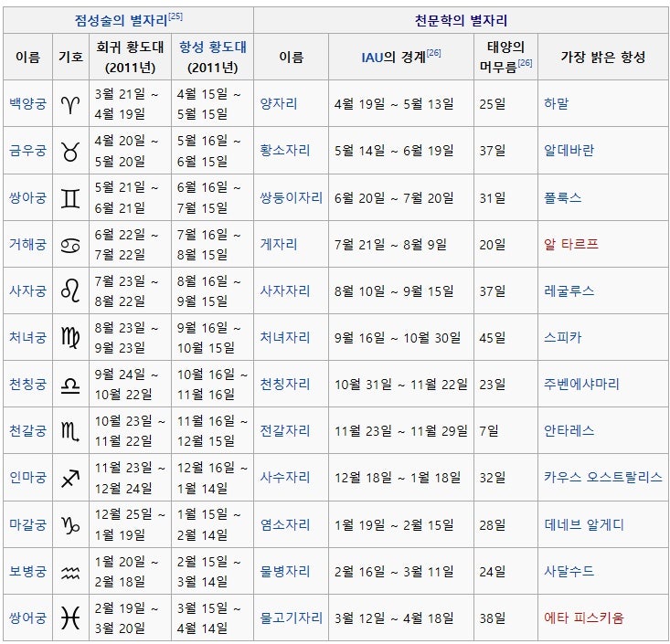The image size is (670, 644).
Task: Open the 레굴루스 star link
Action: pos(569,291)
